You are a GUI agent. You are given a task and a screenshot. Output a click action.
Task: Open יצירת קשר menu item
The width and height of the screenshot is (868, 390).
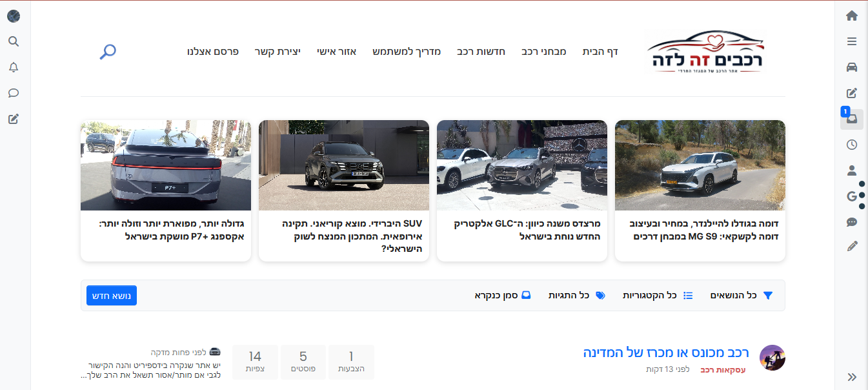tap(278, 52)
